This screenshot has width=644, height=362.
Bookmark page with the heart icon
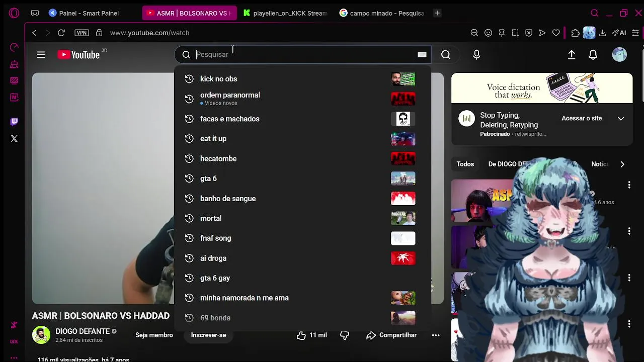coord(556,33)
